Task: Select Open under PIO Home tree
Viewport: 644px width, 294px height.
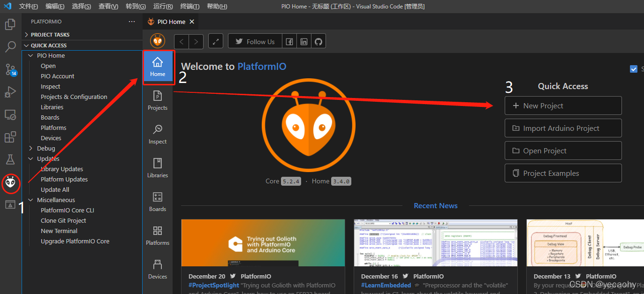Action: click(x=48, y=66)
